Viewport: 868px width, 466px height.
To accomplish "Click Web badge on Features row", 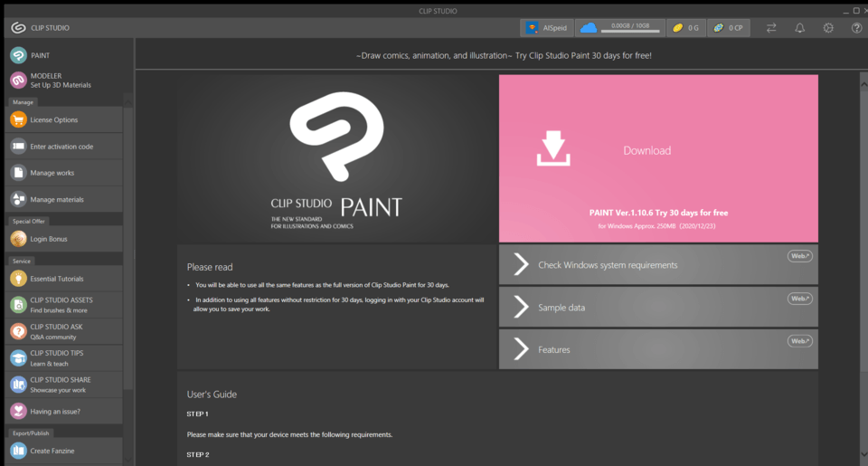I will (x=800, y=341).
